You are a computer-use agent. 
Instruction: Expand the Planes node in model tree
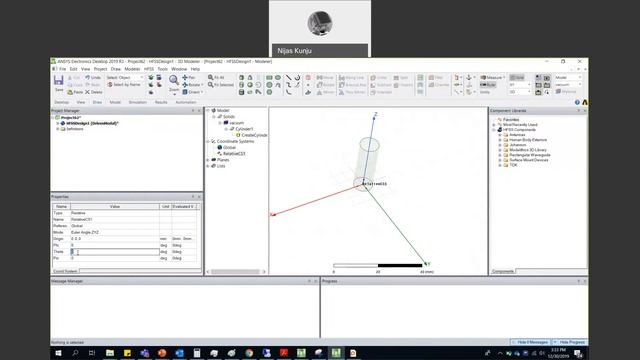(x=208, y=160)
